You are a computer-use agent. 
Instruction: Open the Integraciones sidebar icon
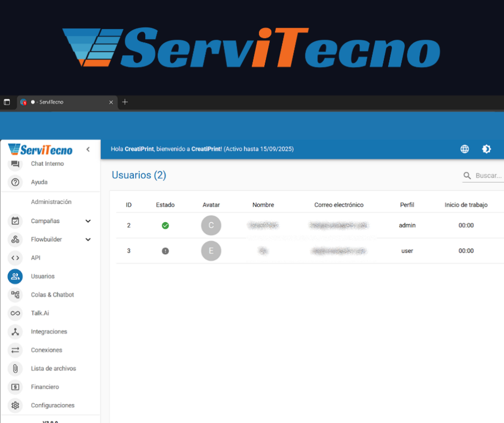tap(15, 332)
